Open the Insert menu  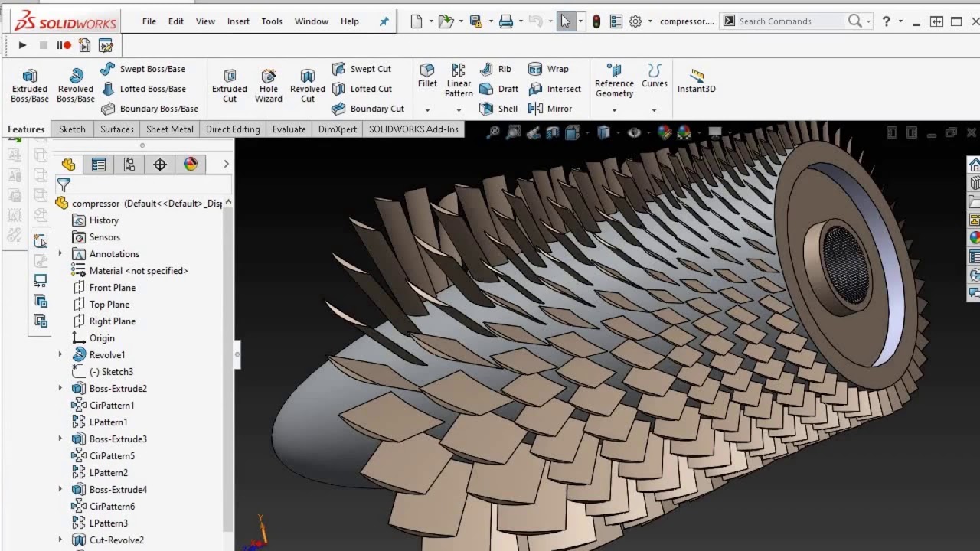coord(238,21)
